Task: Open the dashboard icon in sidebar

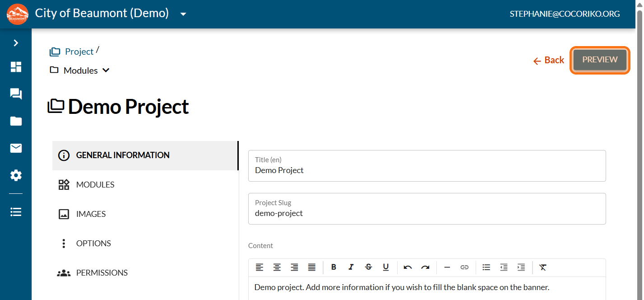Action: click(x=16, y=67)
